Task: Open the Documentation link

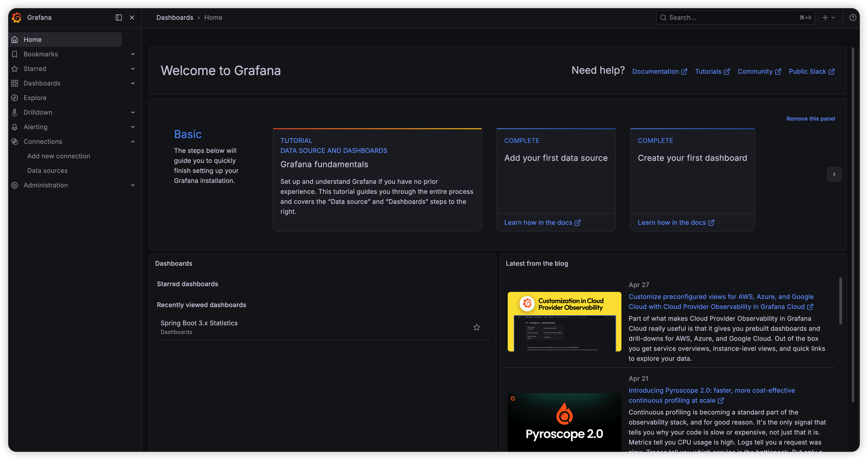Action: (659, 71)
